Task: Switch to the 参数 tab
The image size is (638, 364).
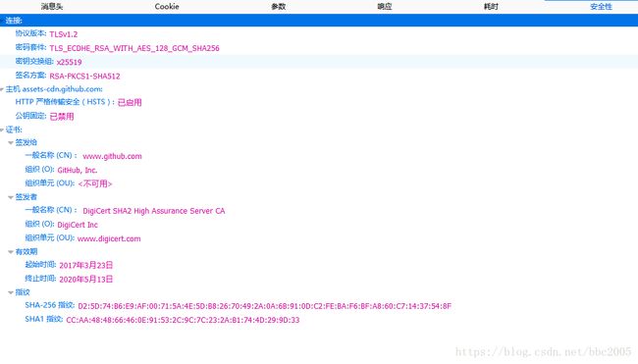Action: tap(279, 7)
